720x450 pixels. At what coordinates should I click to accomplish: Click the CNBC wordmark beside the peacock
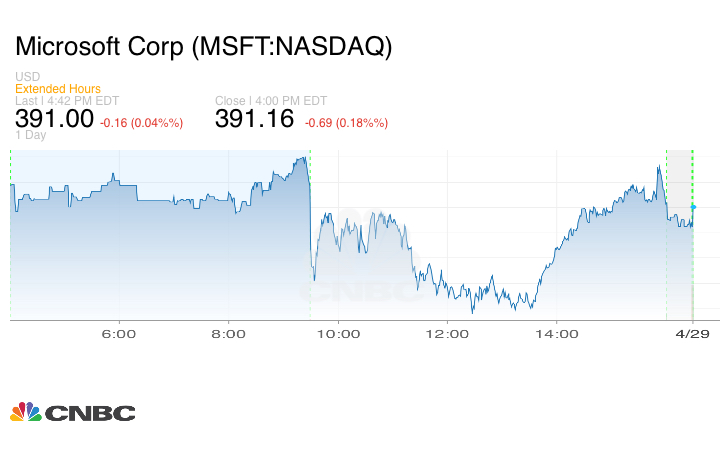89,412
